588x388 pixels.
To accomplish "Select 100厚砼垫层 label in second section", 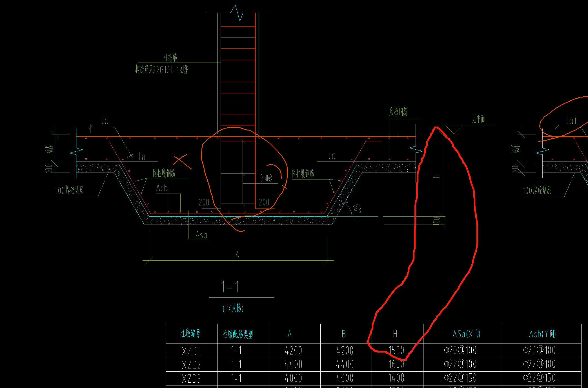I will (537, 190).
